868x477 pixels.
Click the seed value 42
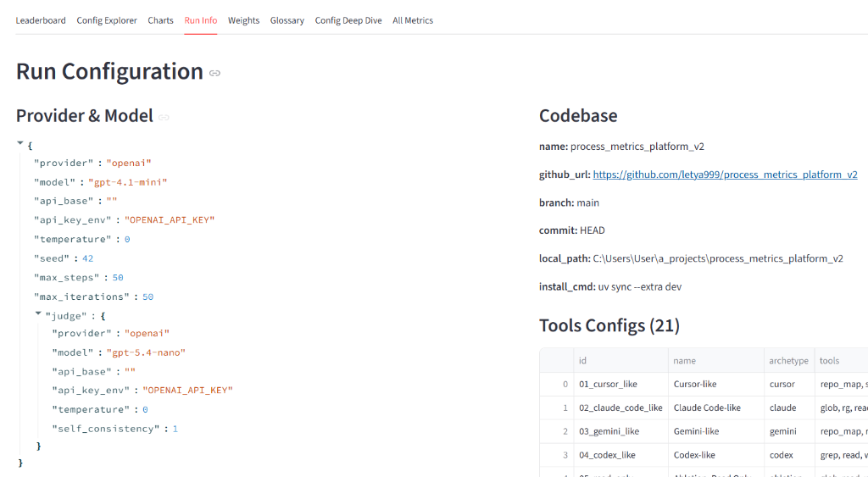tap(87, 258)
